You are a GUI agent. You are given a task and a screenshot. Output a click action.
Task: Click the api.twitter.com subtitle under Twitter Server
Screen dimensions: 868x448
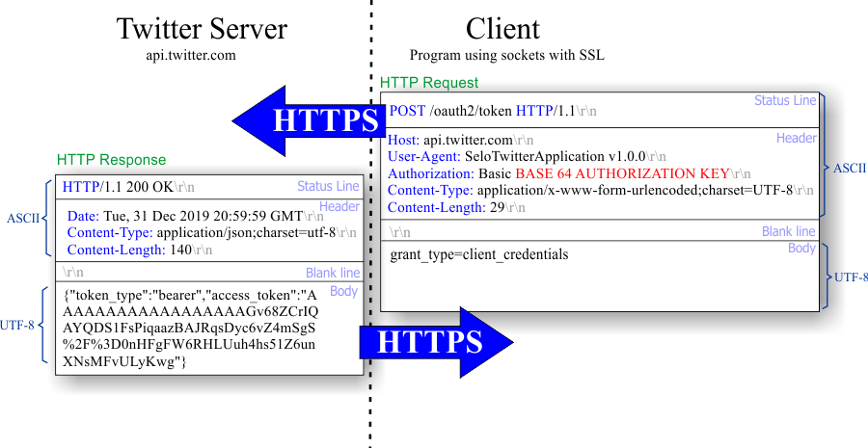[x=190, y=55]
